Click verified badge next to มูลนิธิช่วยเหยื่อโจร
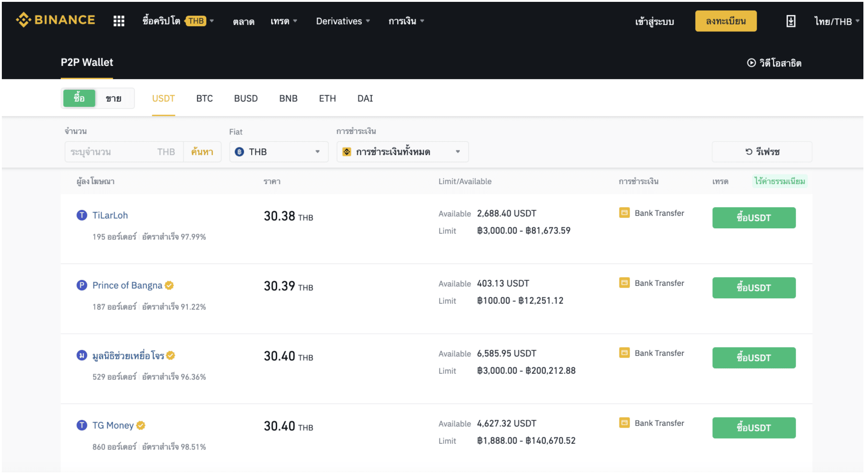Screen dimensions: 868x476 [x=171, y=355]
